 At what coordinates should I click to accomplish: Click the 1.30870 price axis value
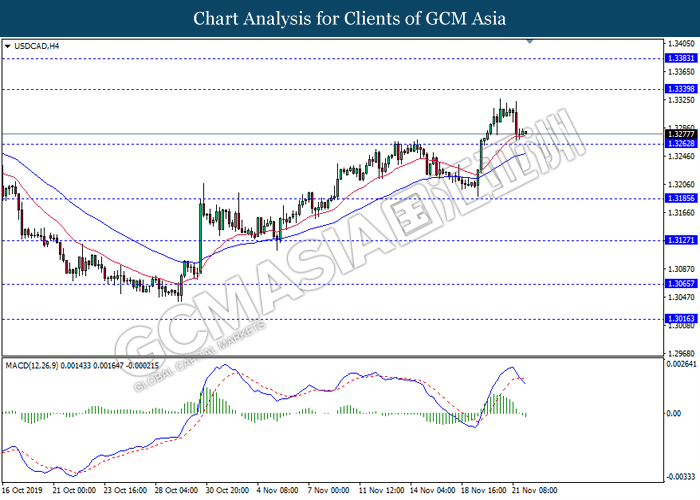(681, 269)
